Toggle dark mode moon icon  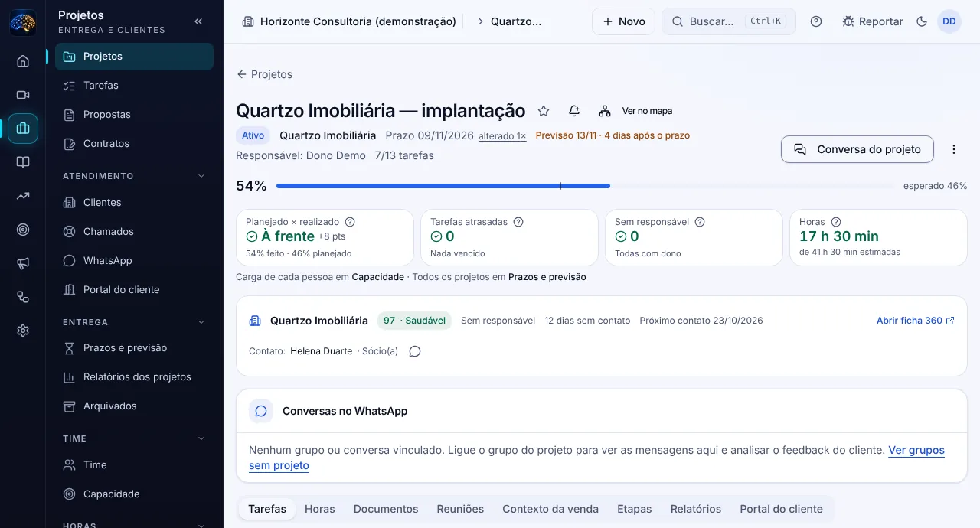(x=922, y=21)
